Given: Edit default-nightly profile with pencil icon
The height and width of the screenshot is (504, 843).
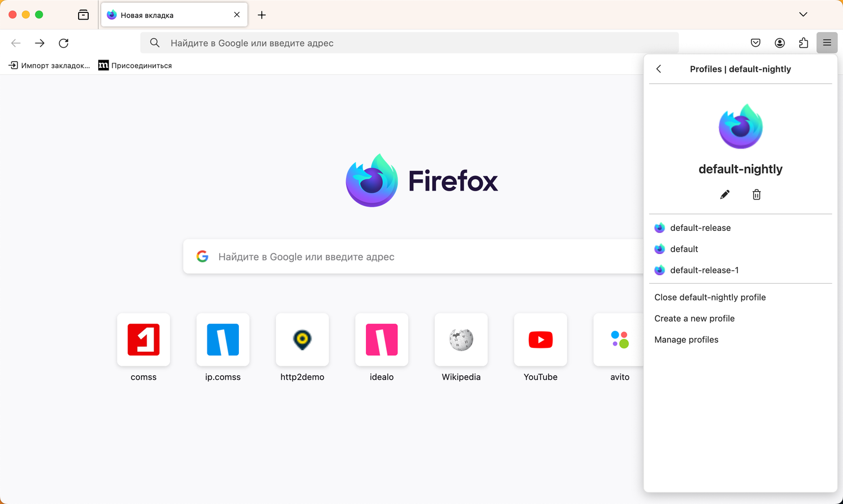Looking at the screenshot, I should point(725,194).
